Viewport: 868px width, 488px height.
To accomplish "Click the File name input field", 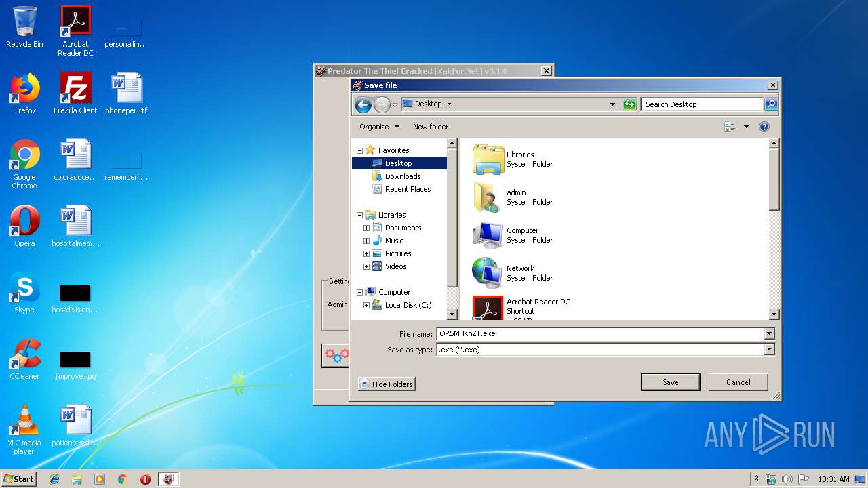I will point(600,333).
